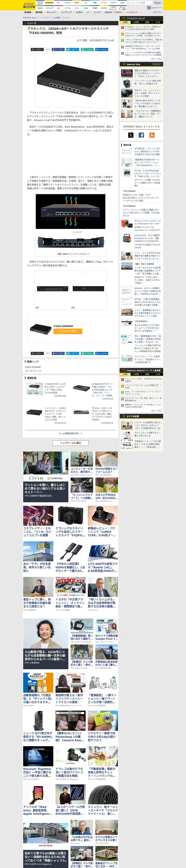Open GAME header navigation link
This screenshot has height=868, width=186.
point(86,8)
